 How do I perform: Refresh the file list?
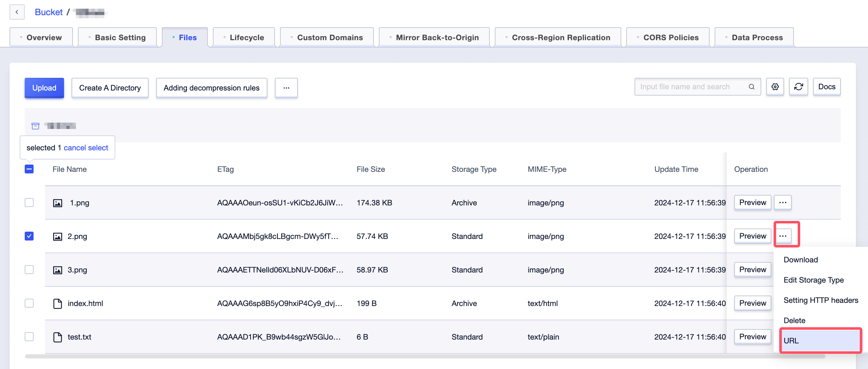click(798, 87)
